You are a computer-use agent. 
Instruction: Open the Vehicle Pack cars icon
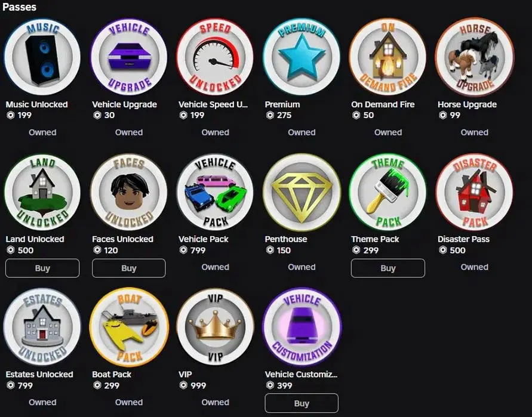click(x=215, y=192)
